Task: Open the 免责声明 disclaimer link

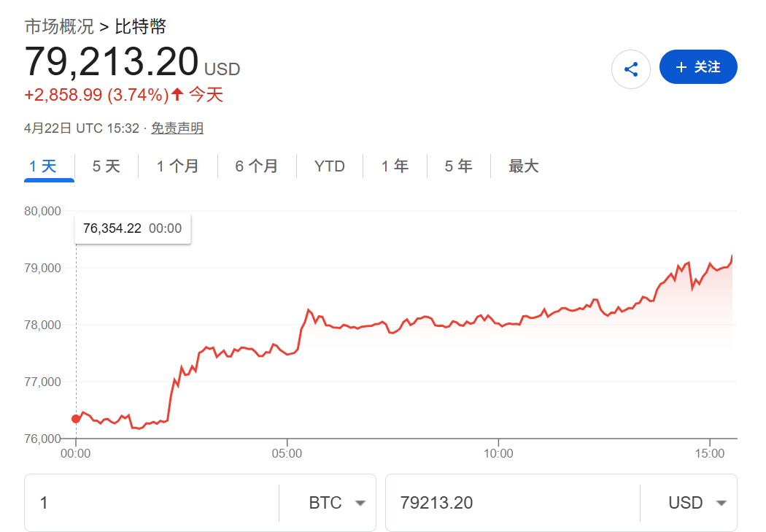Action: 177,128
